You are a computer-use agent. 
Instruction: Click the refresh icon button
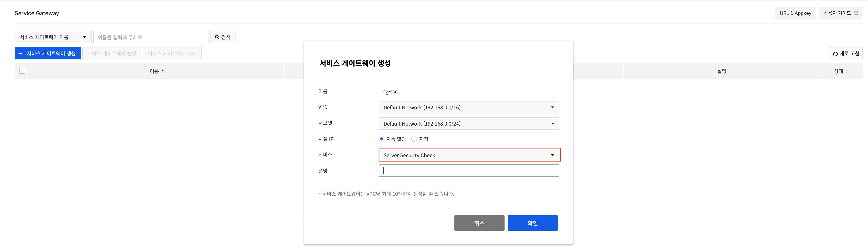[835, 54]
